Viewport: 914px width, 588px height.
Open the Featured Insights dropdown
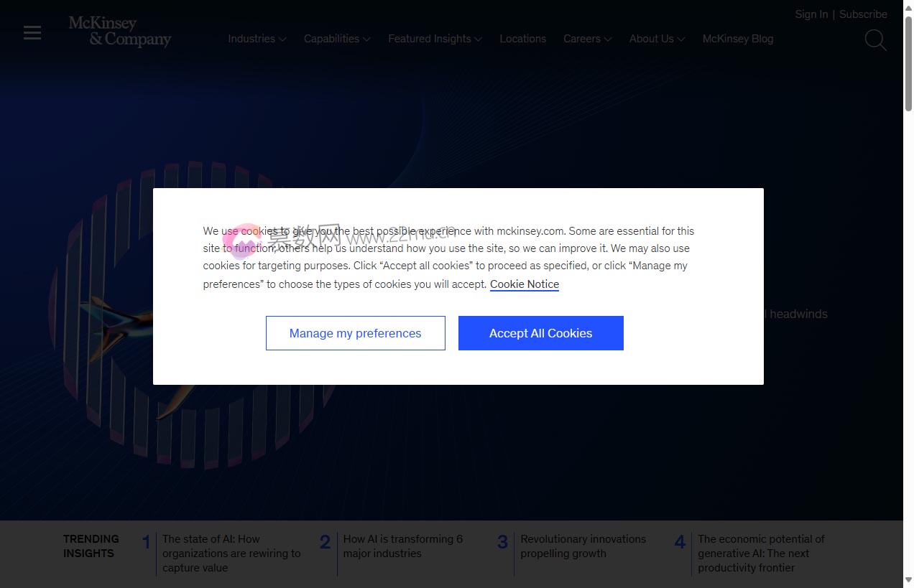434,39
